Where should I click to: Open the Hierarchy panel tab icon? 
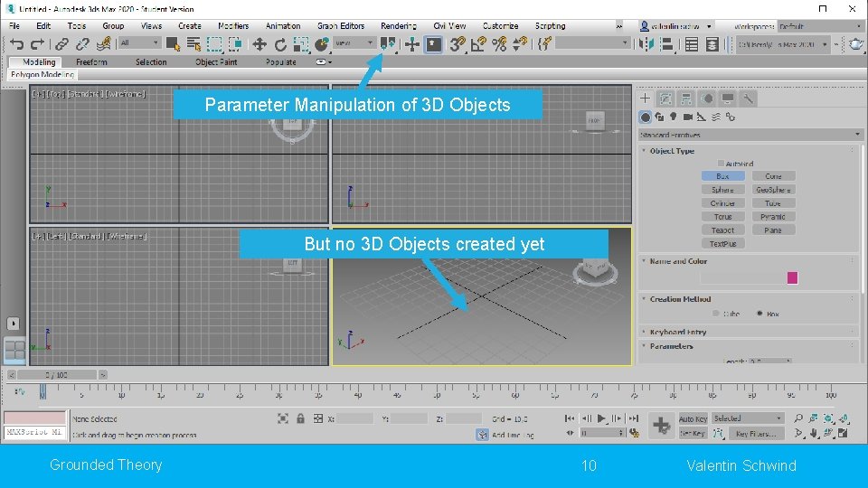[686, 99]
